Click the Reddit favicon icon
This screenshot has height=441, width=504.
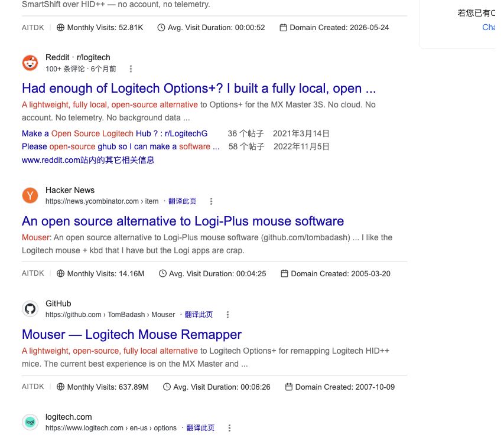coord(30,63)
